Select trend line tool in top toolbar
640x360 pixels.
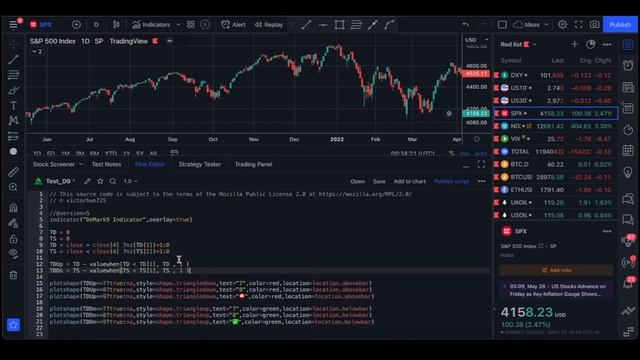306,24
